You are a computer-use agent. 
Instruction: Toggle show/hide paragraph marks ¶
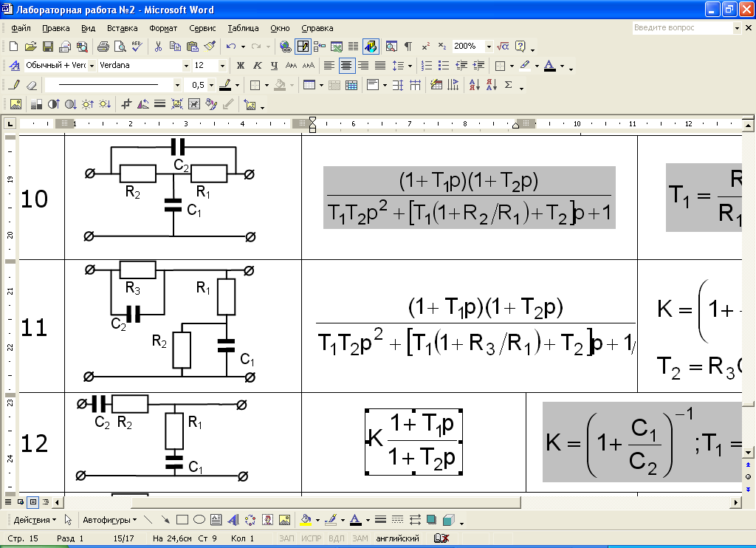(408, 47)
